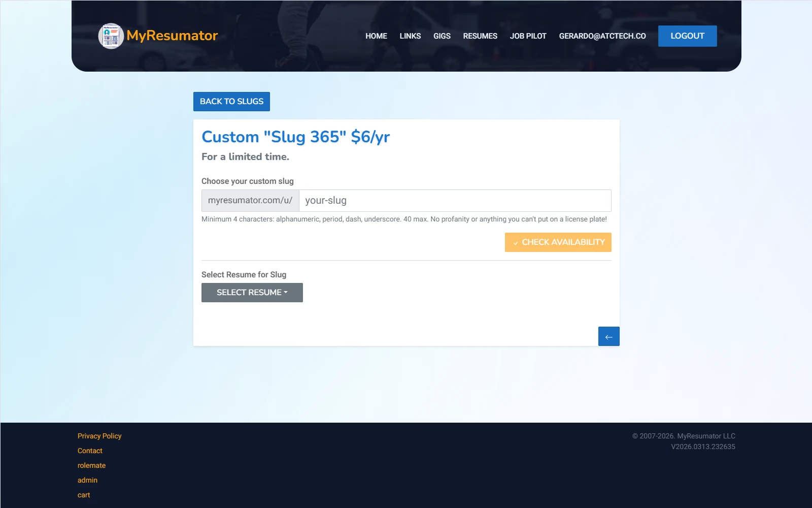Open the GIGS page
812x508 pixels.
pos(441,36)
